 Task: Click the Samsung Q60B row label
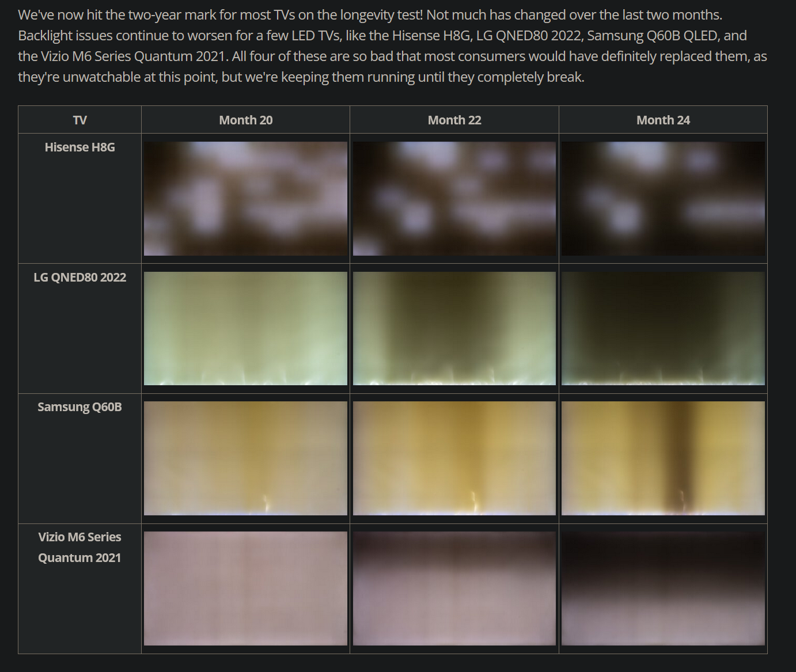pyautogui.click(x=79, y=407)
